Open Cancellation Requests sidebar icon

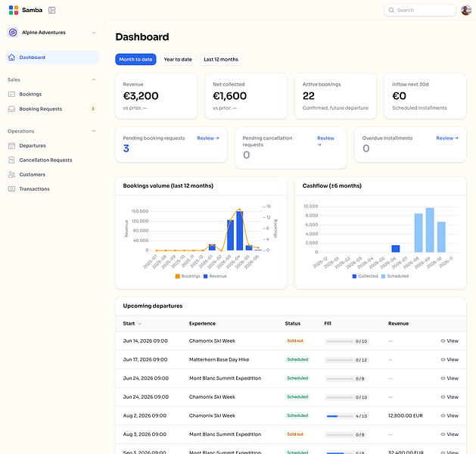11,160
